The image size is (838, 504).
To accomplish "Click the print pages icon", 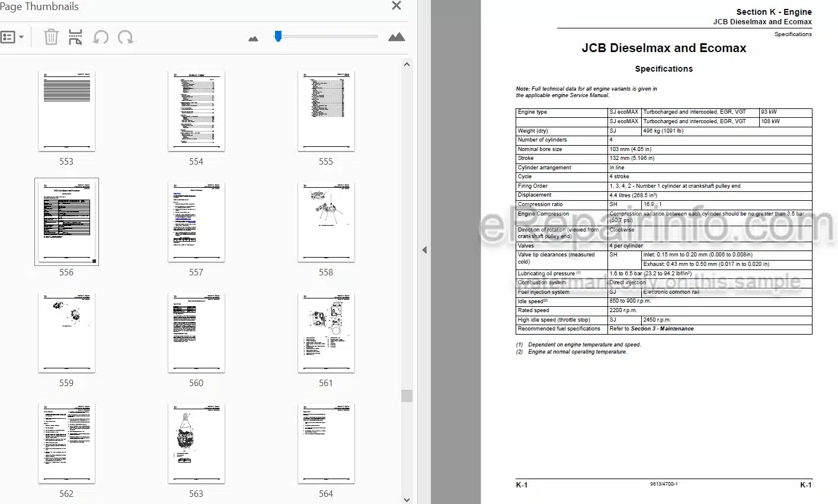I will click(x=75, y=37).
